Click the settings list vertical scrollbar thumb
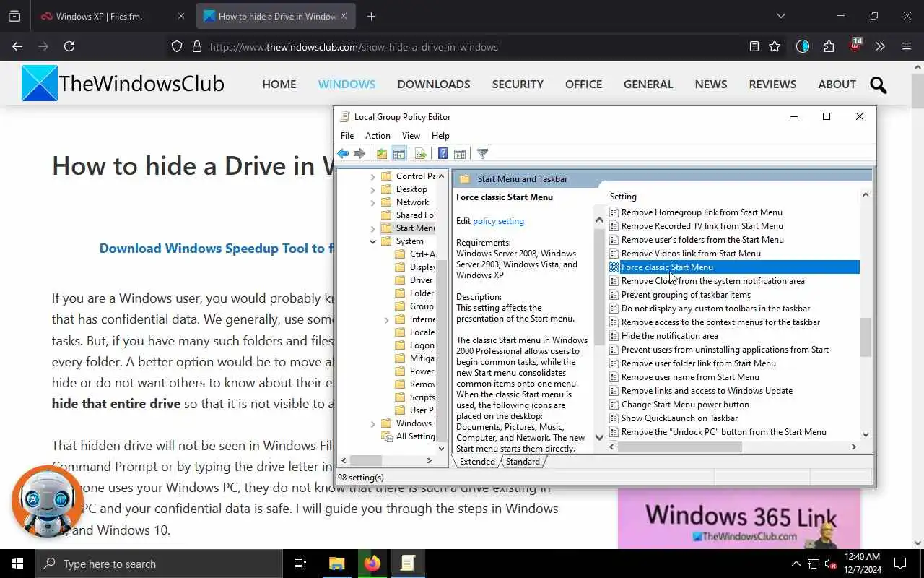This screenshot has height=578, width=924. point(866,337)
